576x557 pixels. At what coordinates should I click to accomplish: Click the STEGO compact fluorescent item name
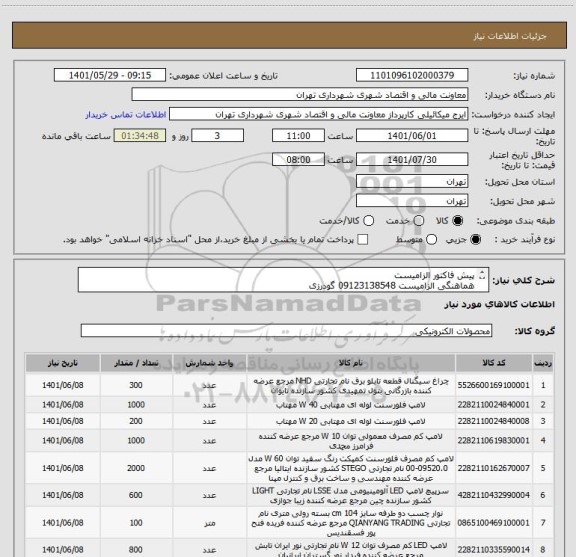(x=351, y=468)
